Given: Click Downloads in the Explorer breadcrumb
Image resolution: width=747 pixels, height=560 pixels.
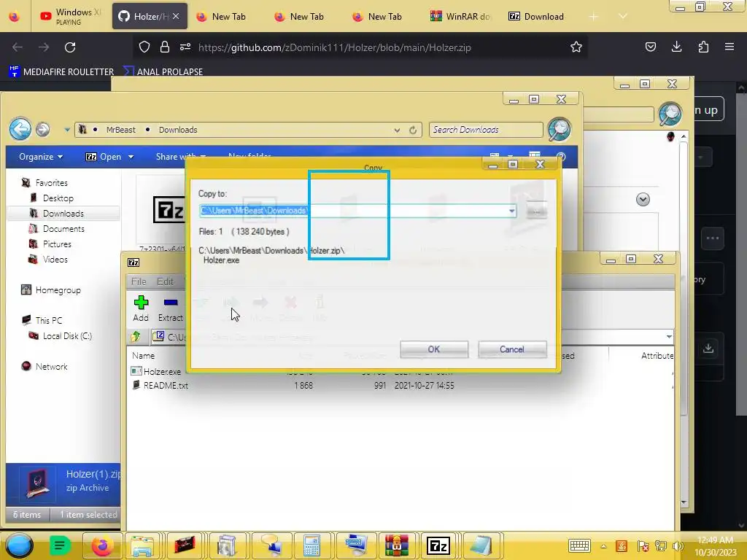Looking at the screenshot, I should pyautogui.click(x=178, y=130).
